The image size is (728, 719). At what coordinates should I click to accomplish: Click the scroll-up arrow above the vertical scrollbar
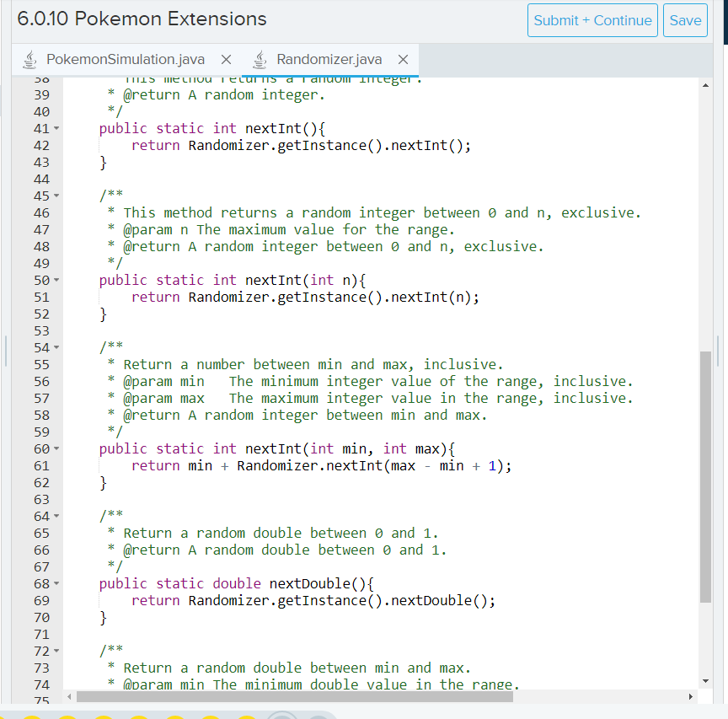[705, 83]
